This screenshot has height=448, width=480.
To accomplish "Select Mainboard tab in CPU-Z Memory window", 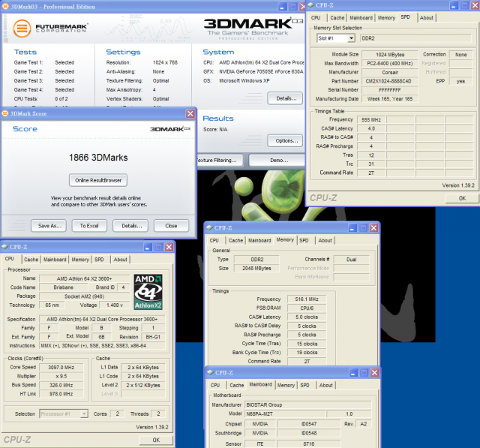I will click(x=259, y=241).
